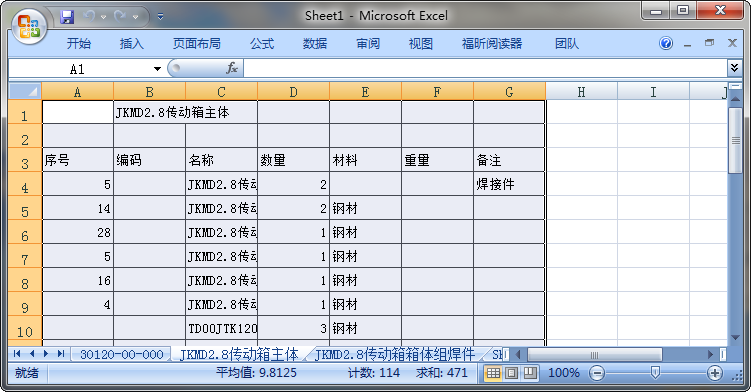751x392 pixels.
Task: Open the 福昕阅读器 ribbon tab
Action: pos(491,44)
